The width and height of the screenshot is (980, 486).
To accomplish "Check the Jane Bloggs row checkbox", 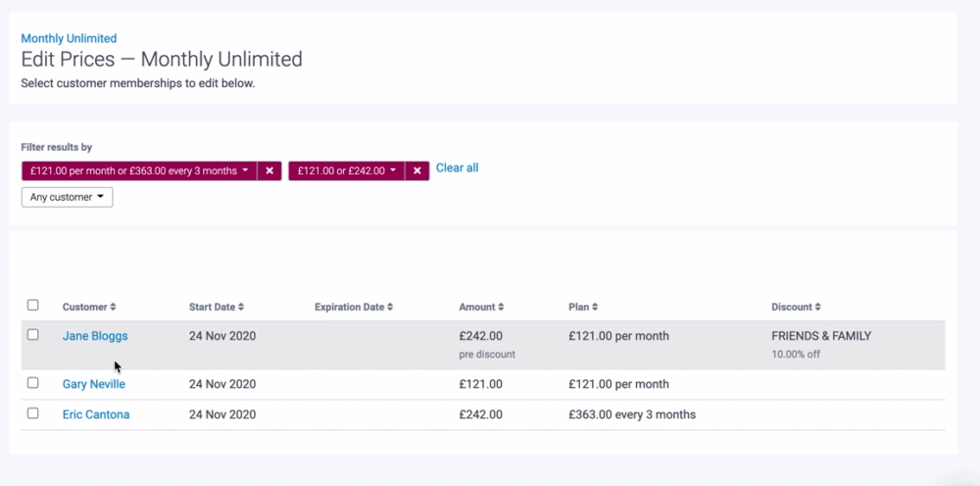I will click(x=33, y=334).
